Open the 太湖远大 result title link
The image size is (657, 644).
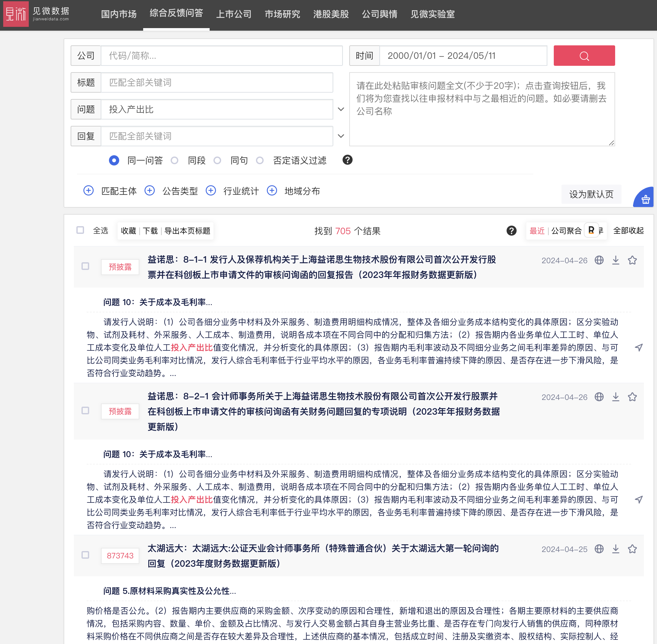pyautogui.click(x=323, y=556)
